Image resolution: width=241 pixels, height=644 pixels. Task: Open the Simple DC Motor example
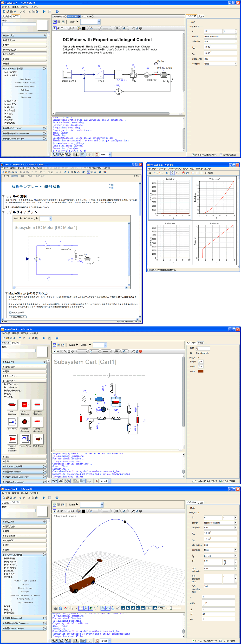pyautogui.click(x=25, y=94)
